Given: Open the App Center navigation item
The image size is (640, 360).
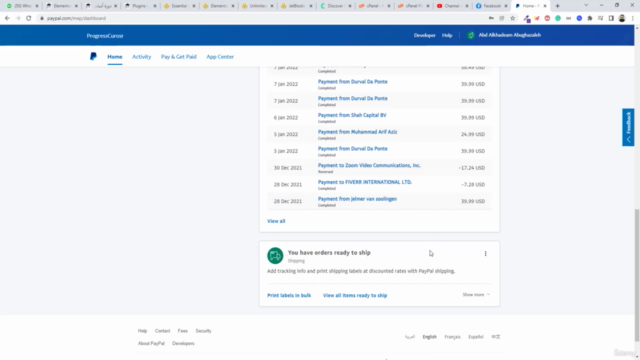Looking at the screenshot, I should click(220, 57).
